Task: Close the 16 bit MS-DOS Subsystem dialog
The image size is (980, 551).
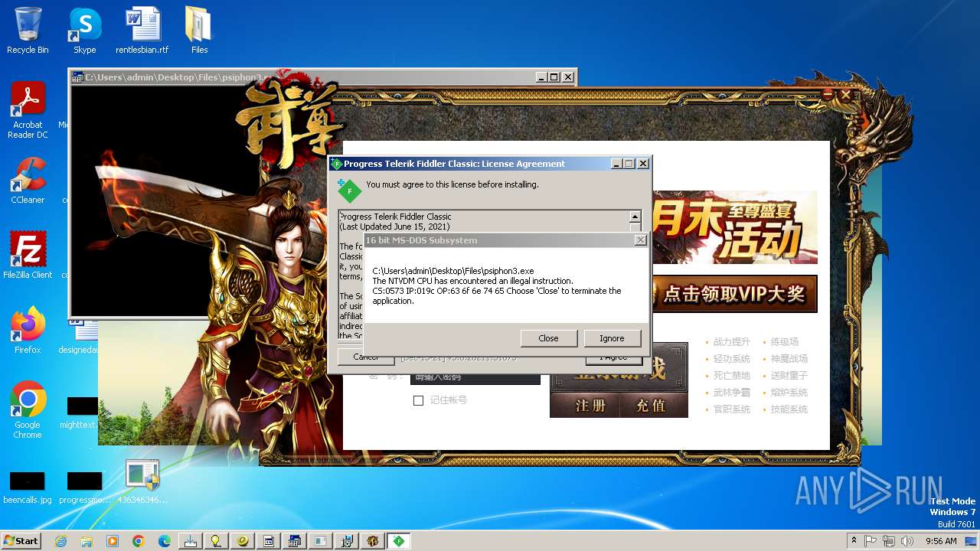Action: pos(641,240)
